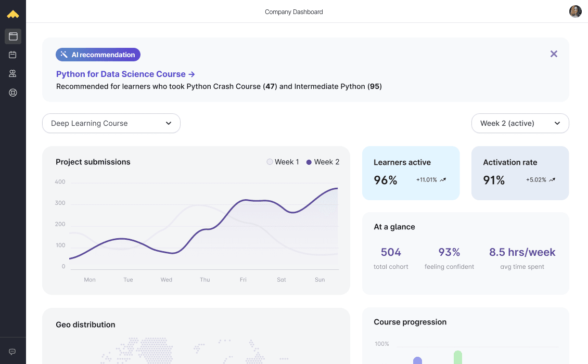
Task: Click the Learners active 96% card
Action: pyautogui.click(x=411, y=173)
